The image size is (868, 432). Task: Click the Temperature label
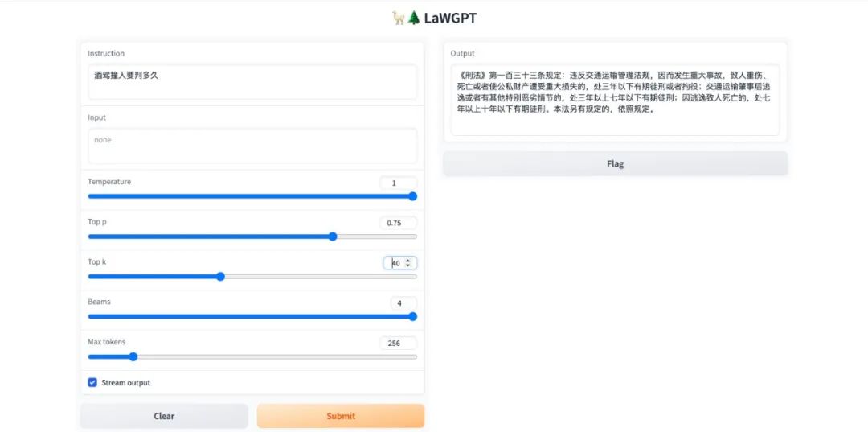tap(109, 182)
